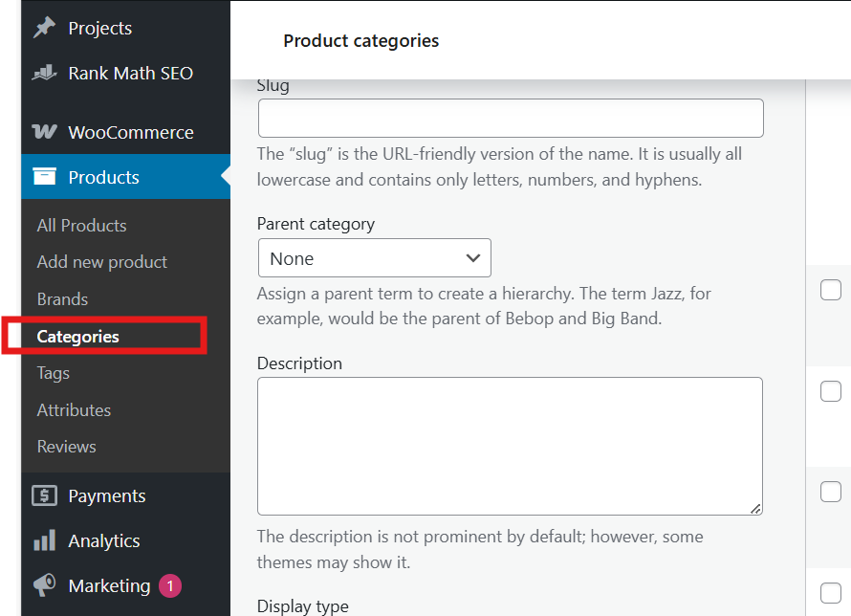Click inside the Slug text field
The width and height of the screenshot is (851, 616).
[x=511, y=119]
